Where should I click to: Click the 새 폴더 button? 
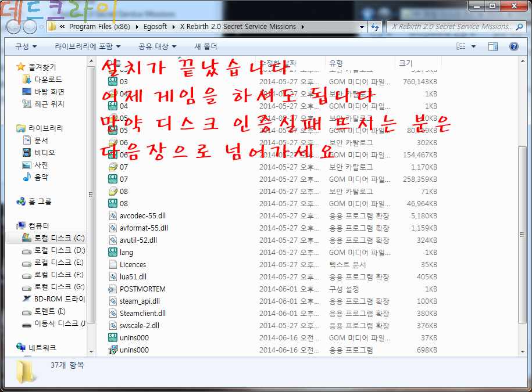click(x=205, y=46)
